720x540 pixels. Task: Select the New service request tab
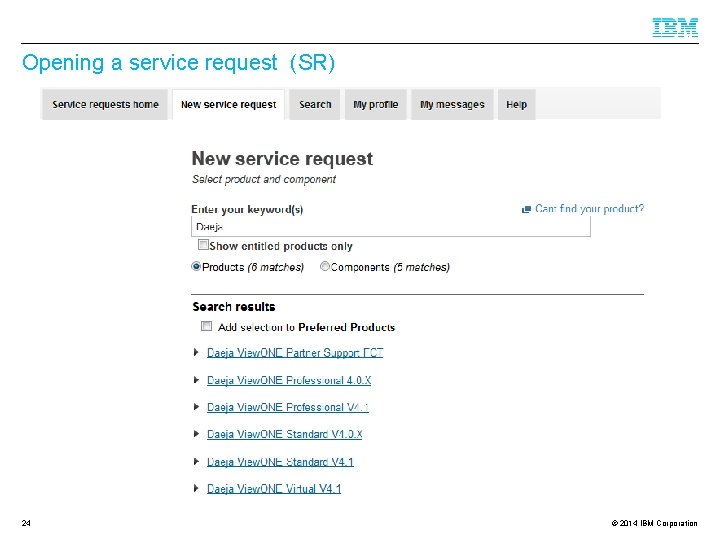229,105
